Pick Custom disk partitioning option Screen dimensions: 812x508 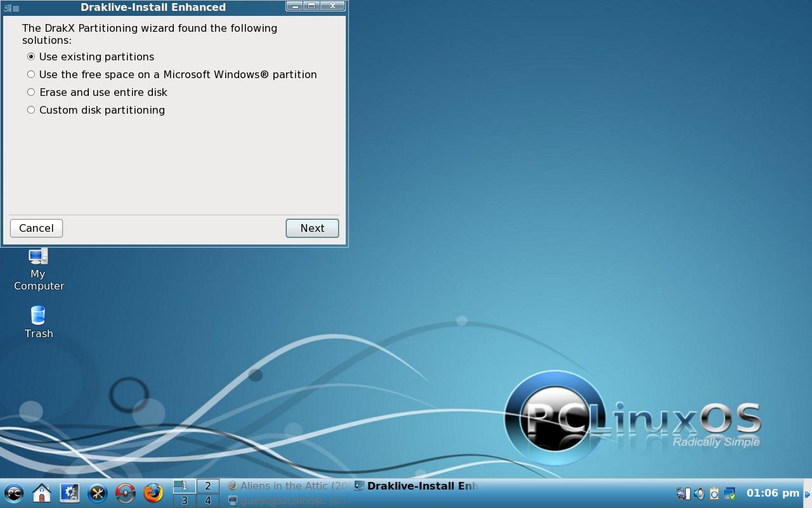tap(96, 110)
